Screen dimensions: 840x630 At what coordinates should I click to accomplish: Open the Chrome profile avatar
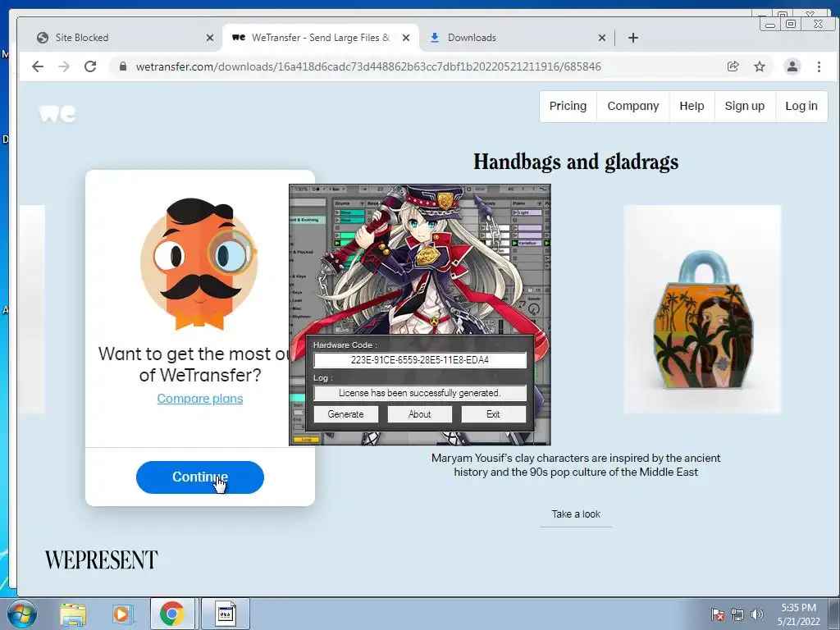point(792,66)
